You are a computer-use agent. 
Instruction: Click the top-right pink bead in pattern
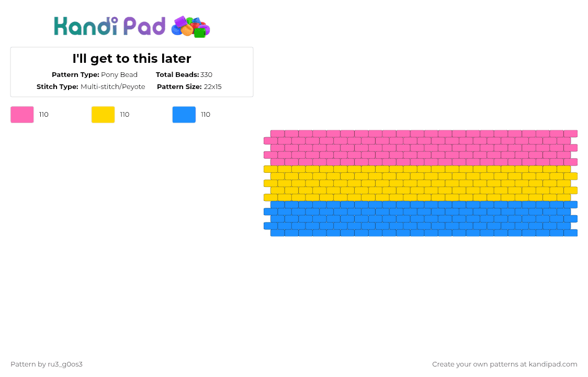[x=570, y=134]
